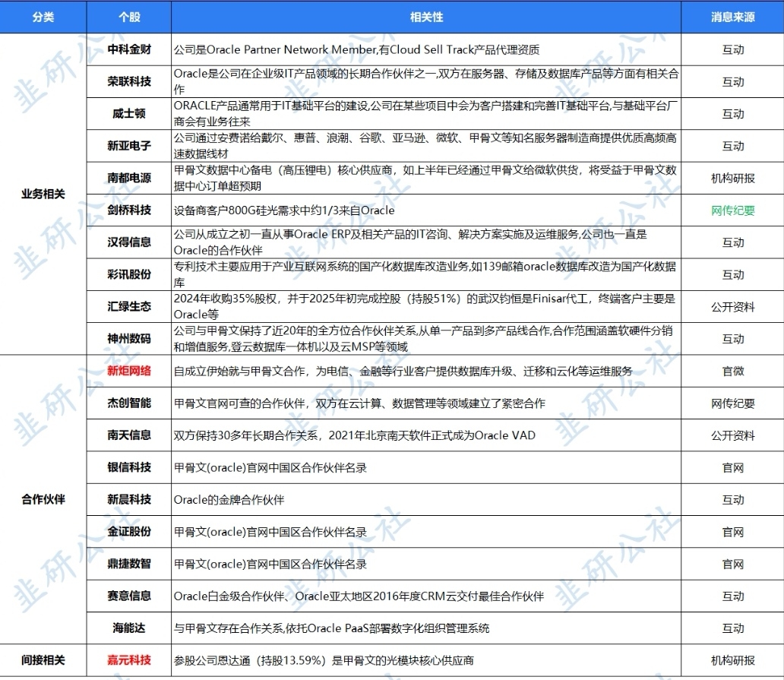Image resolution: width=784 pixels, height=680 pixels.
Task: Click 官网 source in 鼎捷数智 row
Action: pos(732,564)
